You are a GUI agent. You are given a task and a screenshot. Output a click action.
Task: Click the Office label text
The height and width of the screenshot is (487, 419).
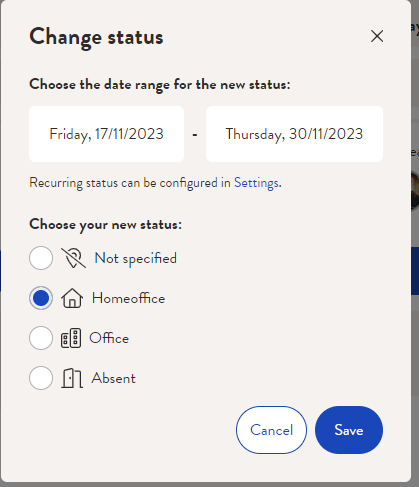109,338
